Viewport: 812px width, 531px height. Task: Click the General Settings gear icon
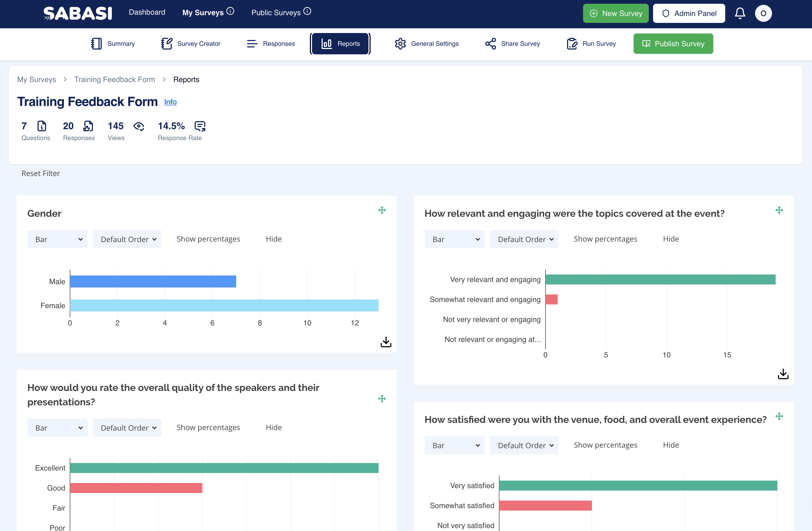400,44
